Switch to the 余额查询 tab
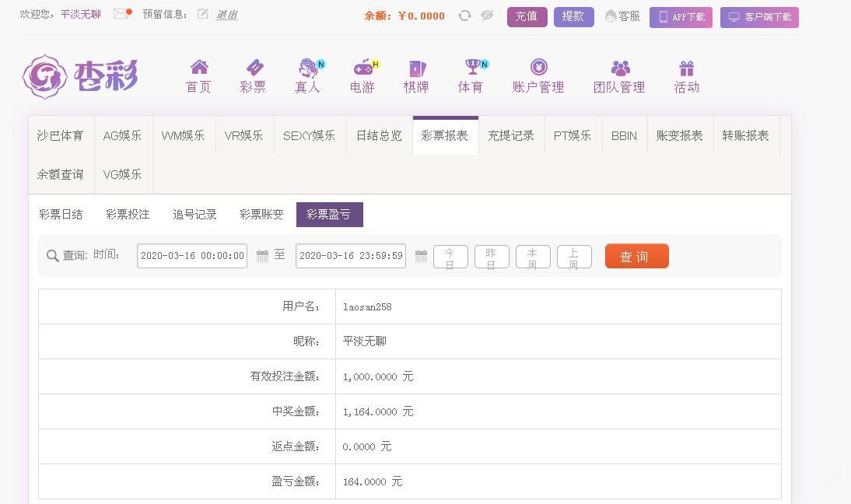The height and width of the screenshot is (504, 851). click(61, 174)
